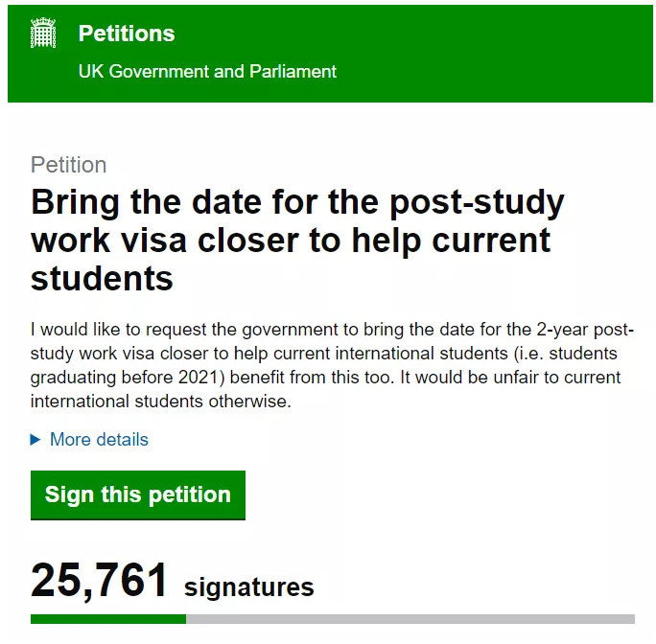Click description line starting study work visa
This screenshot has width=656, height=644.
324,354
